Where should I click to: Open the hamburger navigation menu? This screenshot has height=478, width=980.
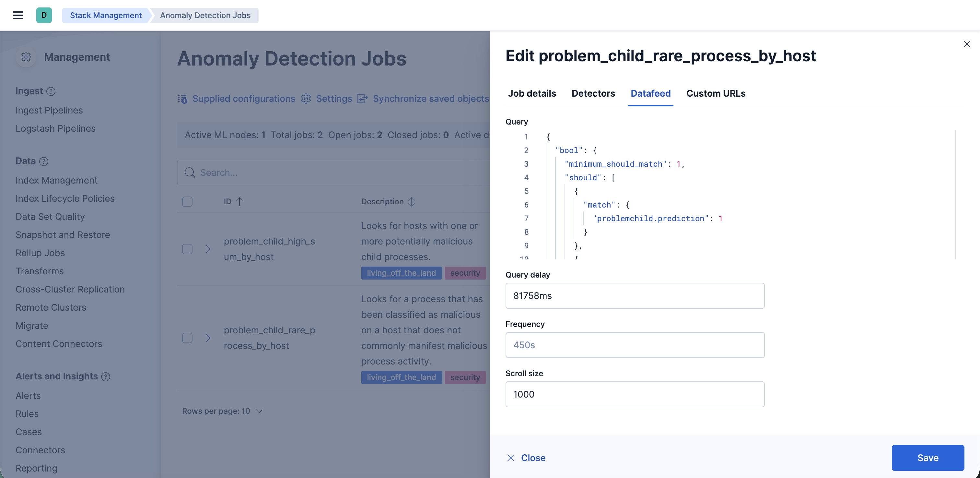18,15
